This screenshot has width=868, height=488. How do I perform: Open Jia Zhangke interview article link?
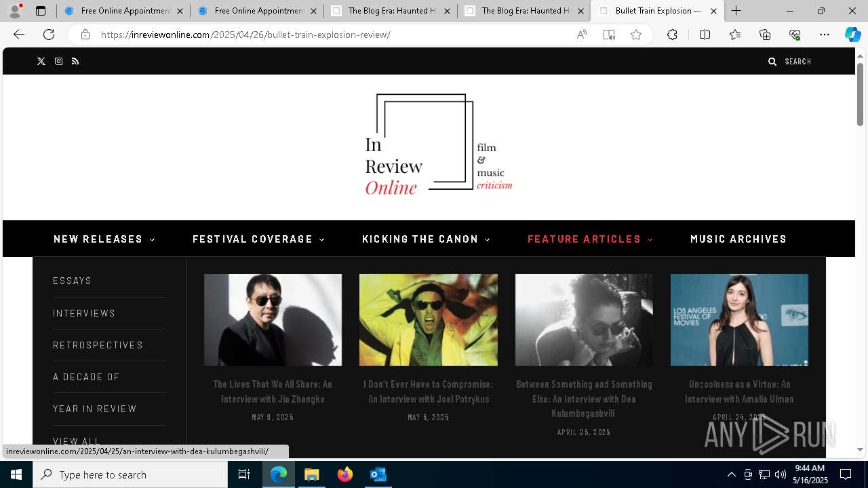(273, 392)
